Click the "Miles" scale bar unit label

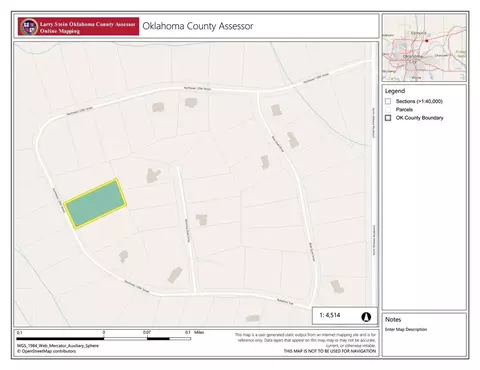pyautogui.click(x=199, y=332)
